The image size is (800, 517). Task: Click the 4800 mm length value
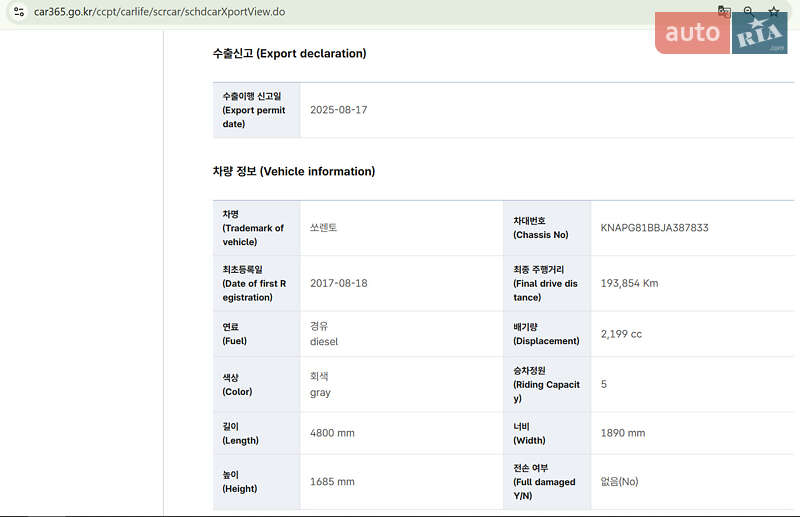pyautogui.click(x=332, y=433)
